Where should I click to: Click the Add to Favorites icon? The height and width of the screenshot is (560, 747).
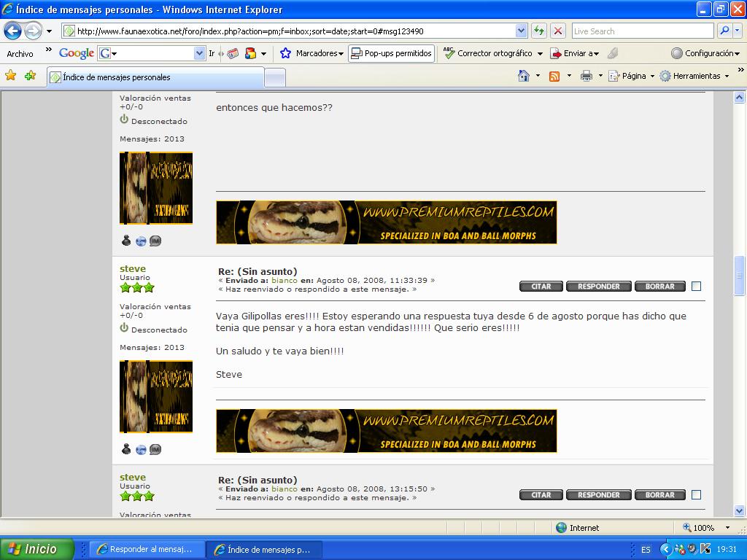click(x=30, y=76)
